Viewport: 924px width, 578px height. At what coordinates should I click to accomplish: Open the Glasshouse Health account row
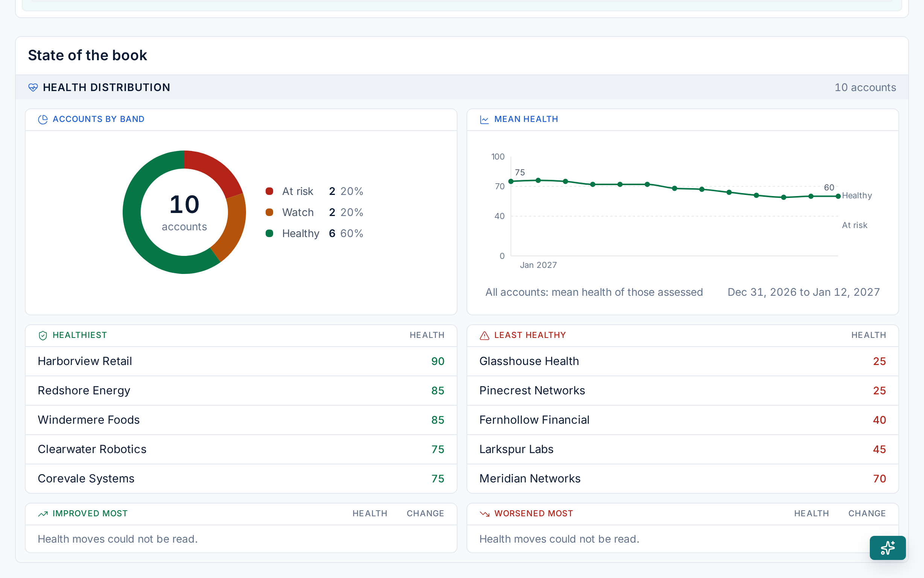pos(682,361)
